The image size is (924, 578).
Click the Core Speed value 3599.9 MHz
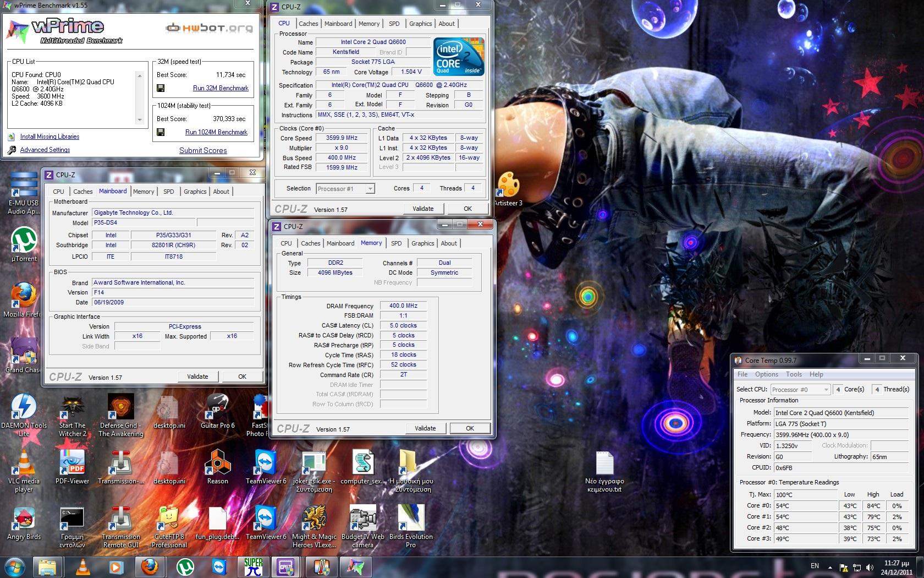[342, 138]
